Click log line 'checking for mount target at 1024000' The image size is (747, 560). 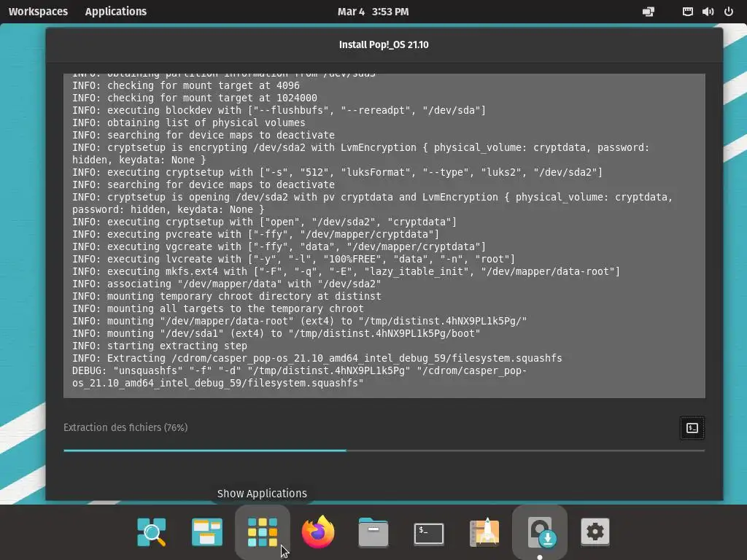pos(194,98)
